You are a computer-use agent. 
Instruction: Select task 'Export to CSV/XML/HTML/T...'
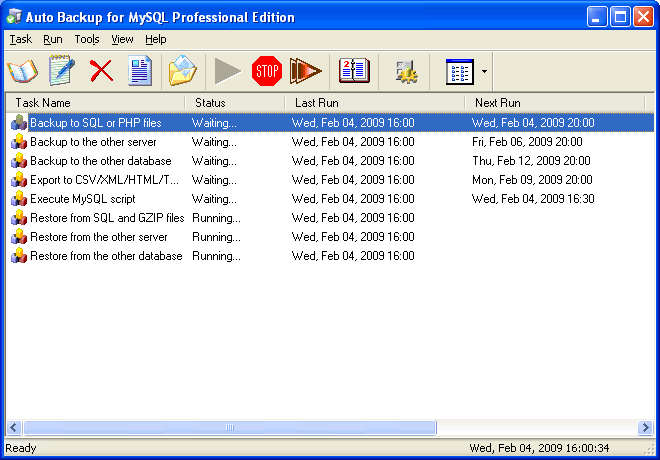104,180
